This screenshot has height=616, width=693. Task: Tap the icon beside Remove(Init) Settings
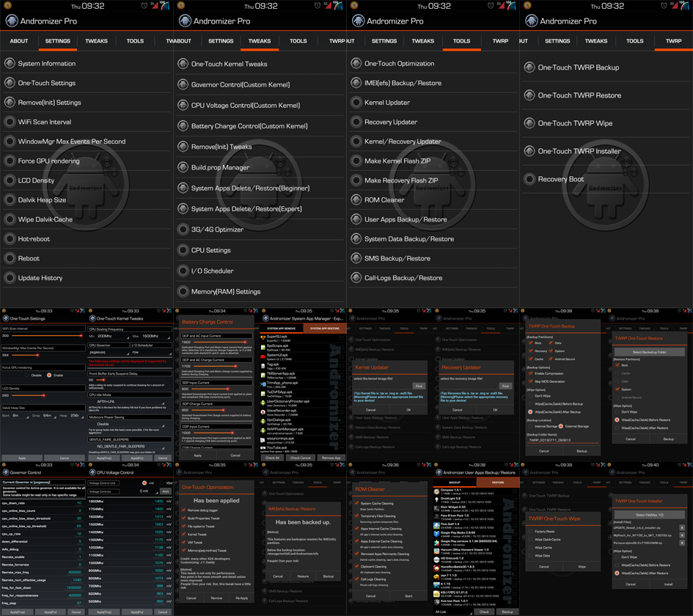[x=10, y=103]
